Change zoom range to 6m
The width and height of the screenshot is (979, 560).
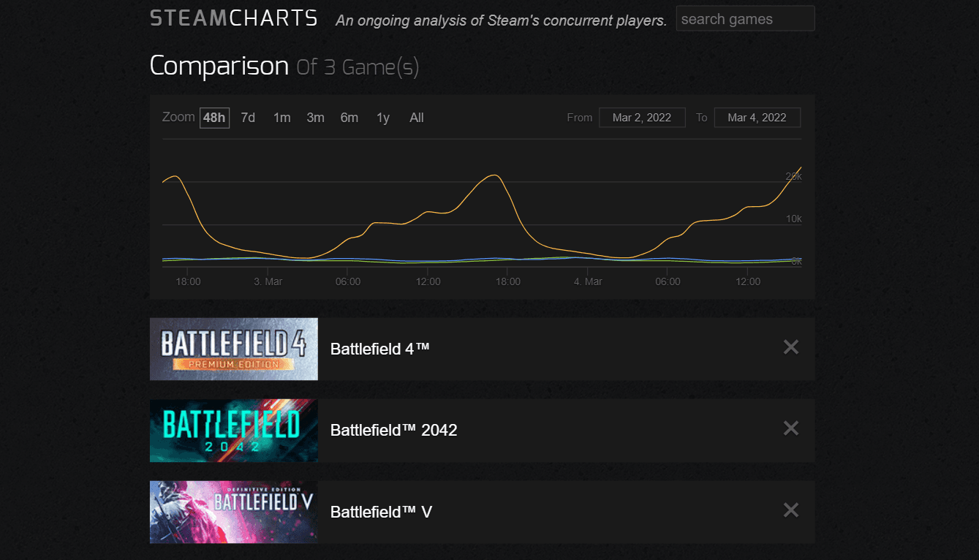[x=349, y=118]
